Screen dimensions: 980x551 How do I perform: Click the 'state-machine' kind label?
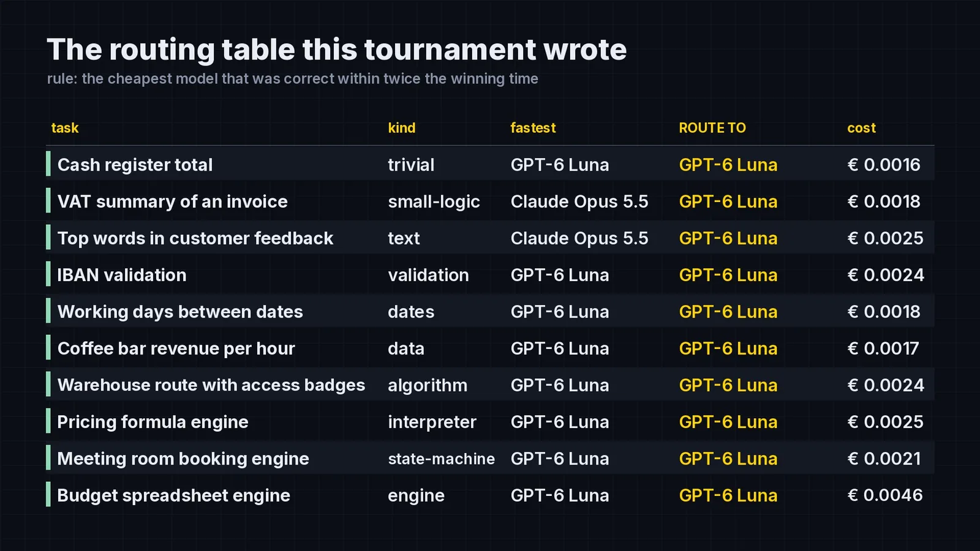pos(441,459)
